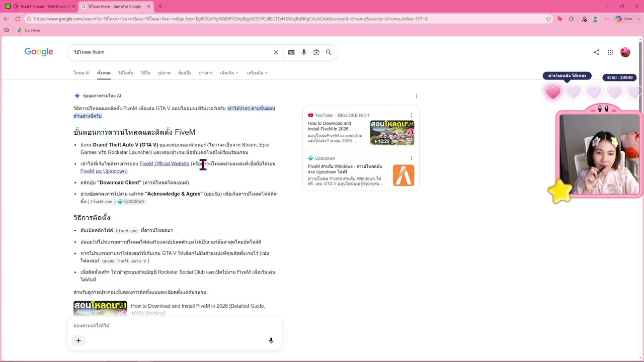Viewport: 644px width, 362px height.
Task: Focus the Google search box
Action: (171, 52)
